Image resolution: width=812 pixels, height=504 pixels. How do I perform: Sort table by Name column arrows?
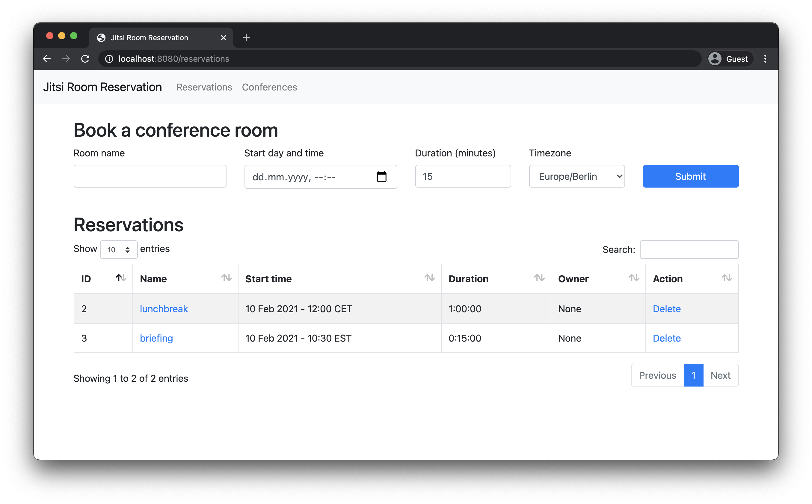tap(226, 278)
